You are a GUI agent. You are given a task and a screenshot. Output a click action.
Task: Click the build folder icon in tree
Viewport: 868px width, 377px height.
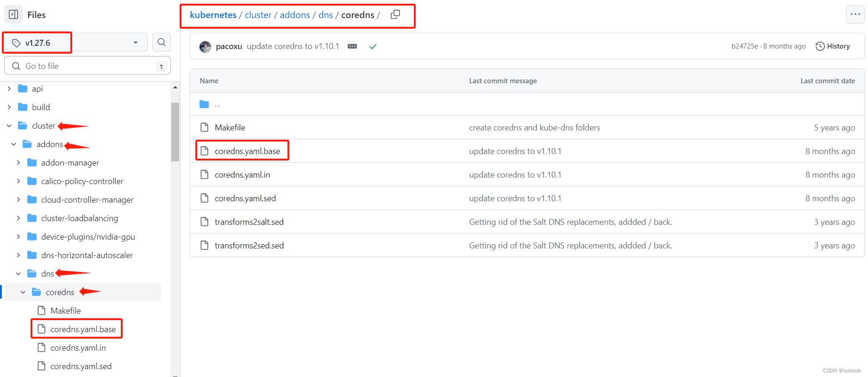[x=23, y=107]
